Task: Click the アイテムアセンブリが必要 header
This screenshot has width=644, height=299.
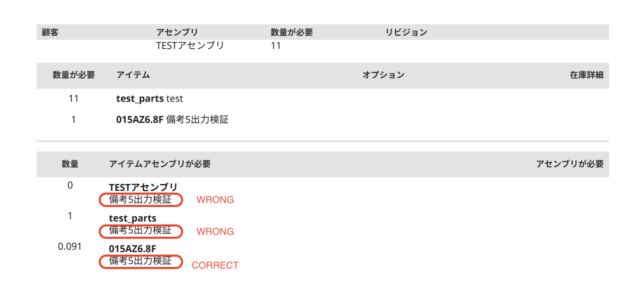Action: pyautogui.click(x=160, y=164)
